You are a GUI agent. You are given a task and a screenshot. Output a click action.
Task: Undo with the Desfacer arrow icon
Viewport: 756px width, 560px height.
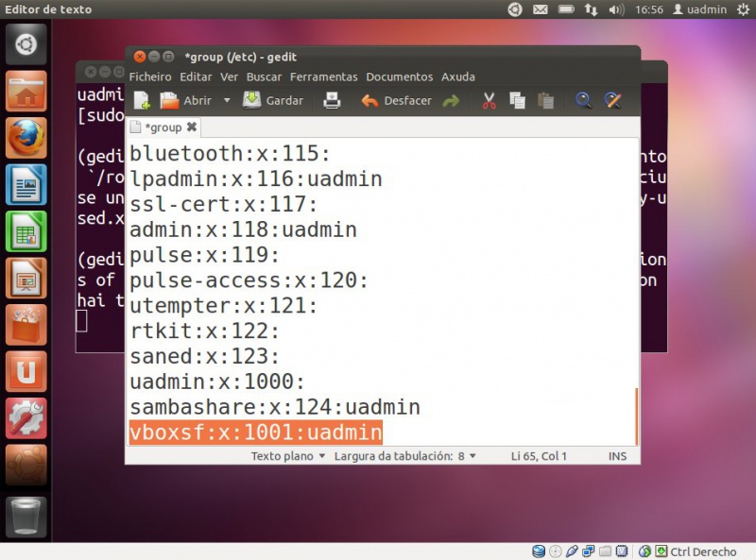coord(369,101)
